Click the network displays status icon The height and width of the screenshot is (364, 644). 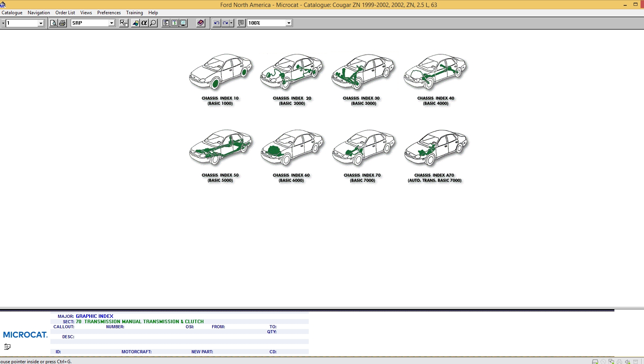pos(611,362)
